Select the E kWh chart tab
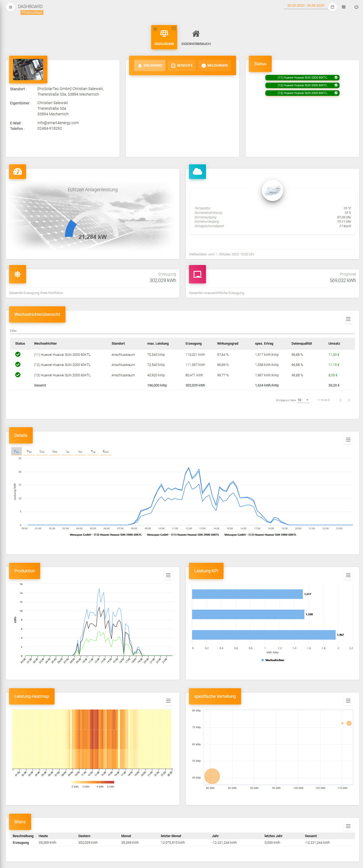This screenshot has height=868, width=363. click(106, 451)
